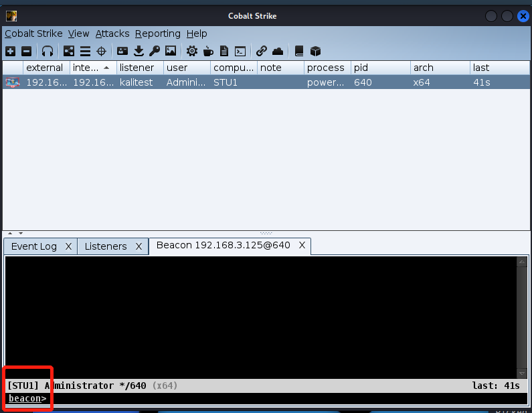This screenshot has width=532, height=413.
Task: Click the Disconnect minus icon
Action: tap(27, 52)
